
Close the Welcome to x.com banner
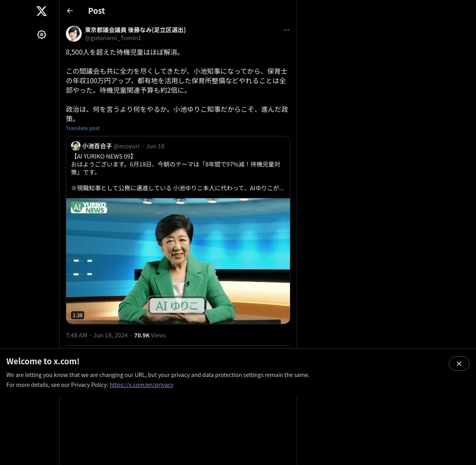459,364
